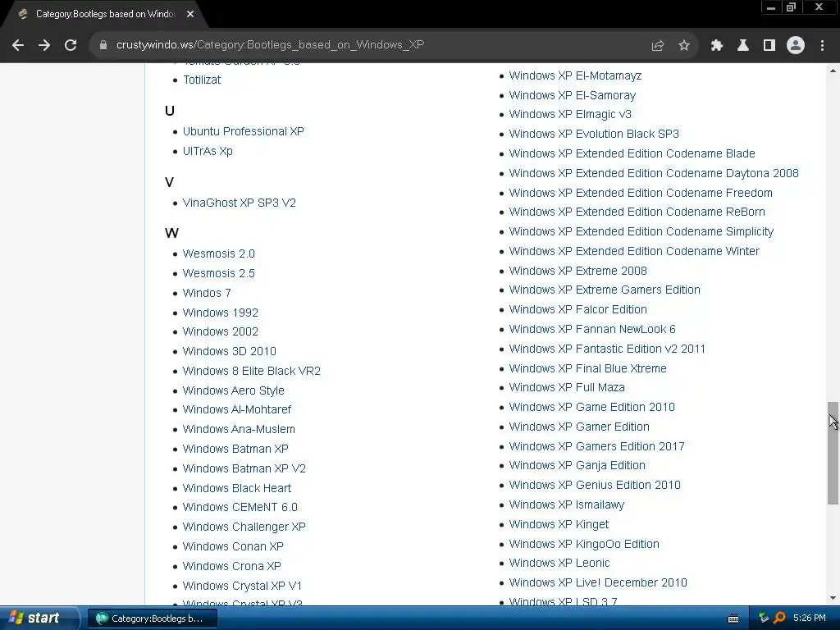This screenshot has height=630, width=840.
Task: Open the Windows XP Elmagic v3 link
Action: [570, 114]
